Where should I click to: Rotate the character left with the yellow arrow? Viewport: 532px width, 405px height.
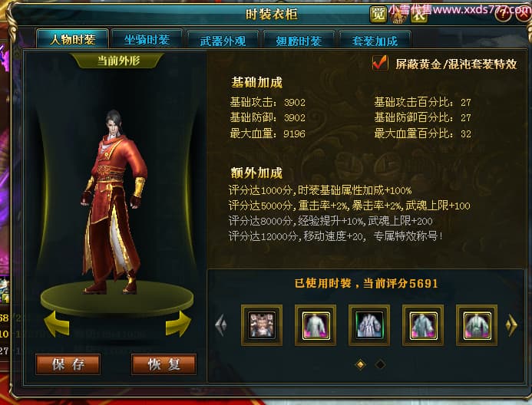57,324
